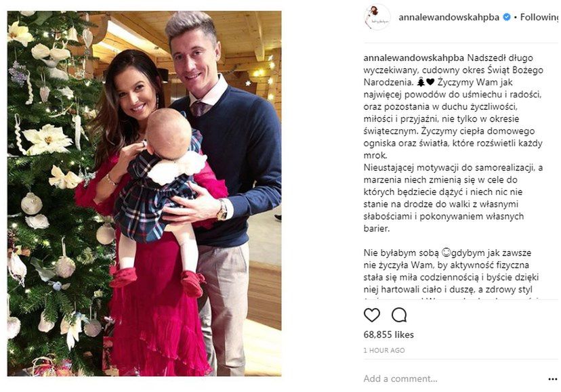Click the family photo of the post
The image size is (561, 392).
point(144,194)
